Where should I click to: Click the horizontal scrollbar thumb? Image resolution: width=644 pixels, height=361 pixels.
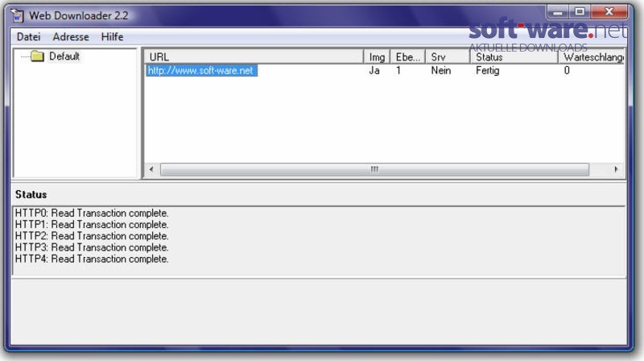(374, 169)
